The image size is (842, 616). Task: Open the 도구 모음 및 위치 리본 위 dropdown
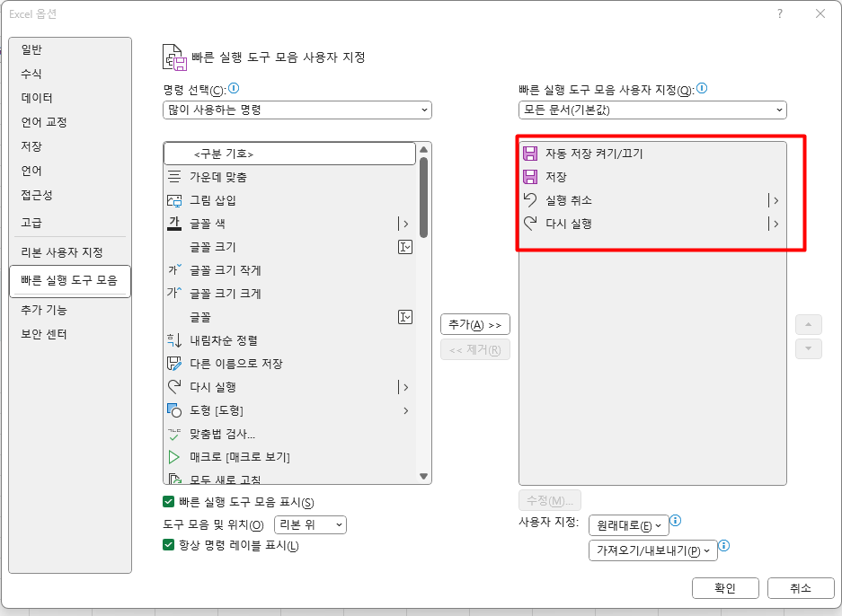coord(310,524)
